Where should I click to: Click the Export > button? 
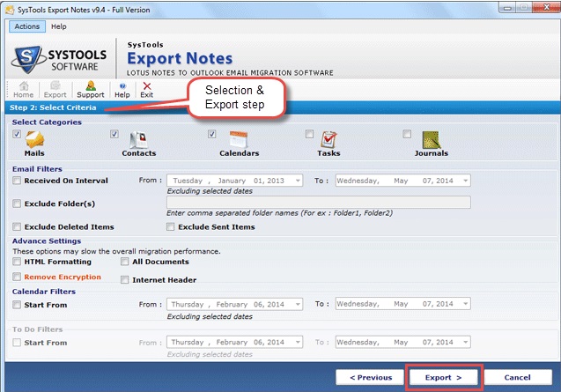click(x=443, y=377)
